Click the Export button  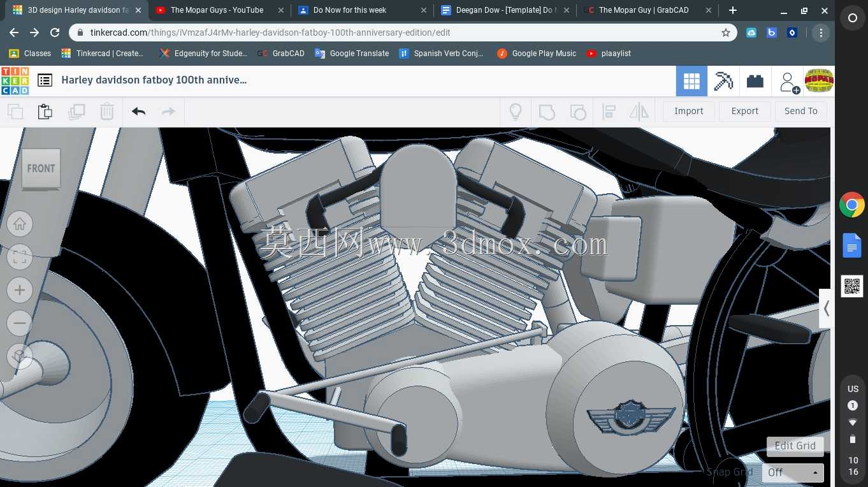click(745, 111)
